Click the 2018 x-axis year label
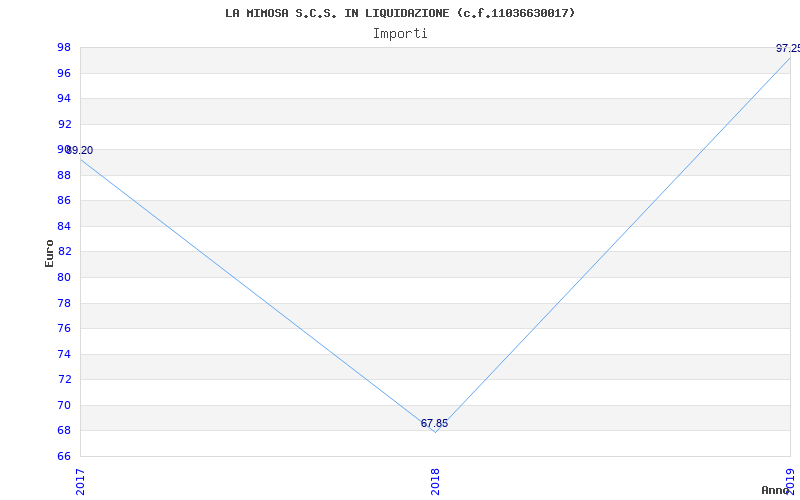This screenshot has height=500, width=800. coord(435,482)
